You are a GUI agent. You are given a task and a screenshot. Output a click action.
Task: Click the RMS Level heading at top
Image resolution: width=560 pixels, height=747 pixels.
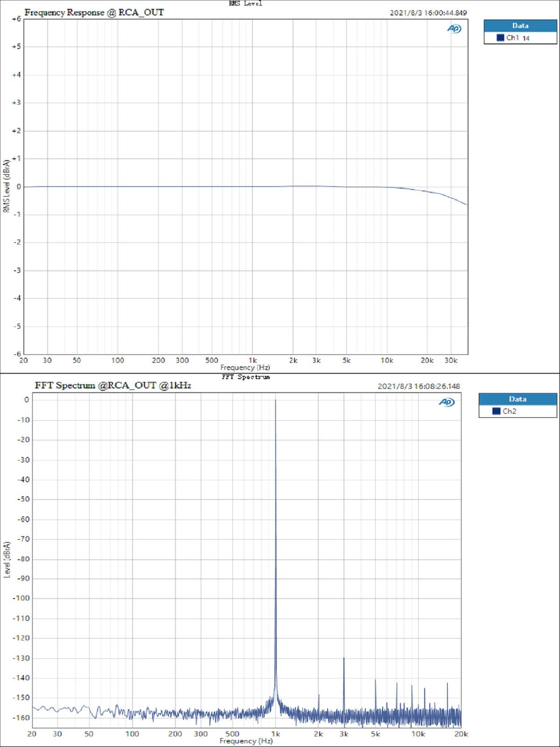coord(245,3)
